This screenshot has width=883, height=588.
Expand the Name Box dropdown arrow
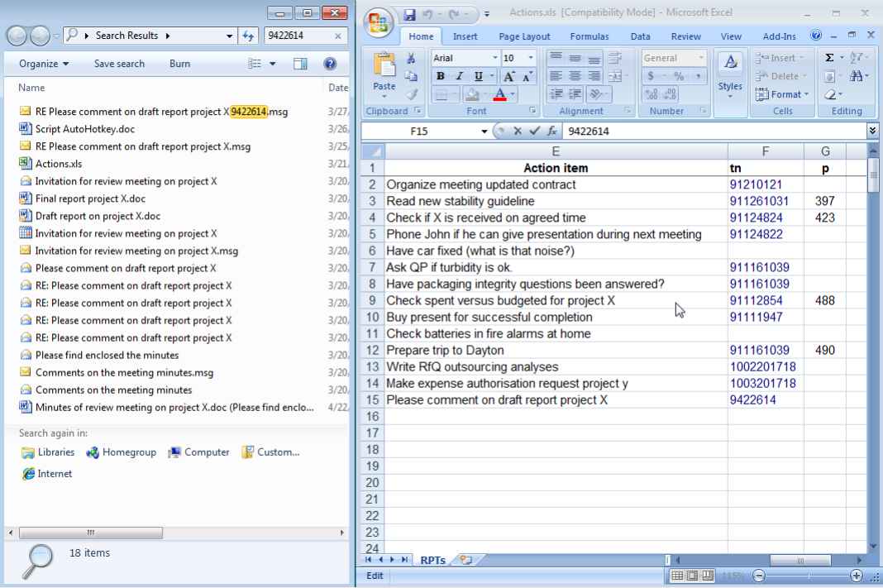click(484, 131)
